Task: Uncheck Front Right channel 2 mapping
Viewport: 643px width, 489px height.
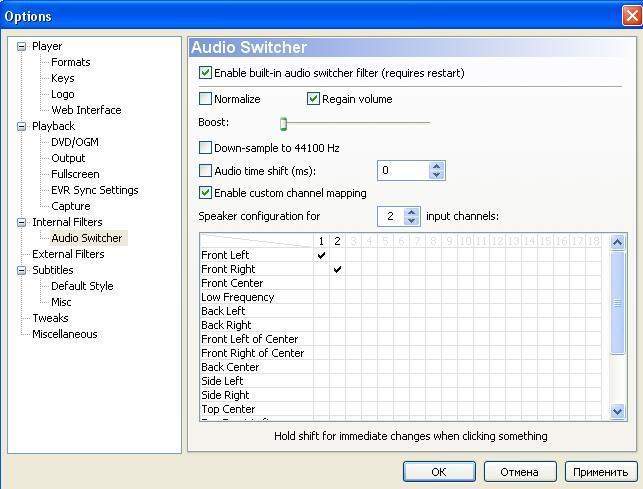Action: click(x=337, y=269)
